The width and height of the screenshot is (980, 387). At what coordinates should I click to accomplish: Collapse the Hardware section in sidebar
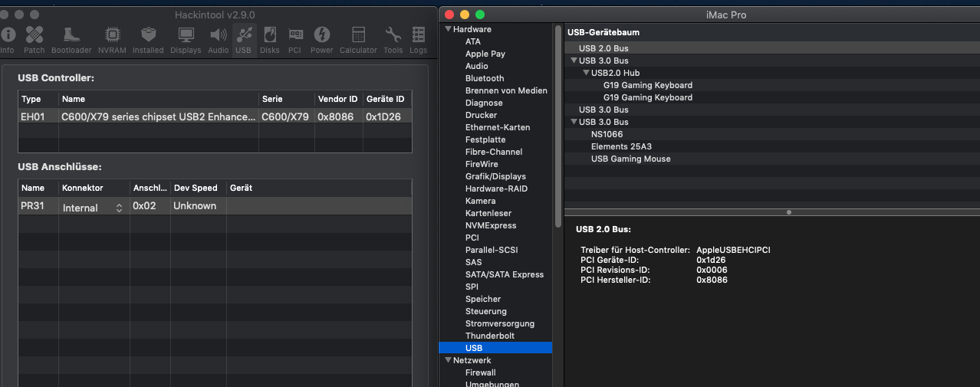(x=448, y=29)
